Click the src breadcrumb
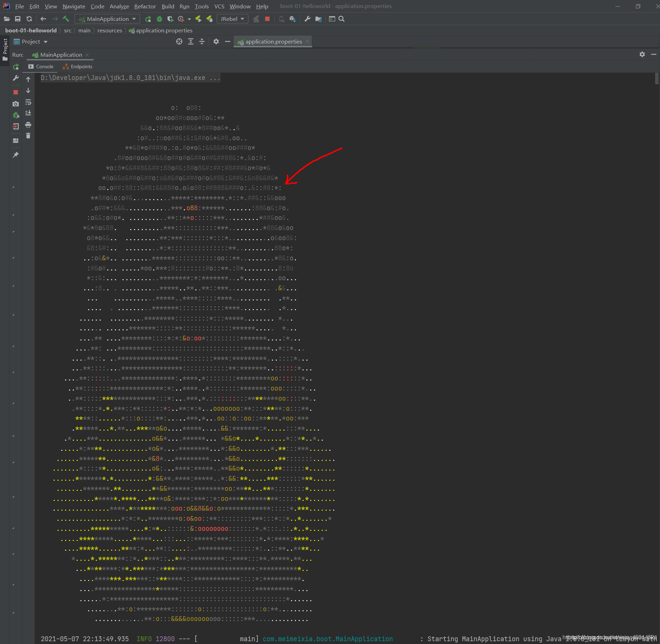The image size is (660, 644). pos(68,30)
